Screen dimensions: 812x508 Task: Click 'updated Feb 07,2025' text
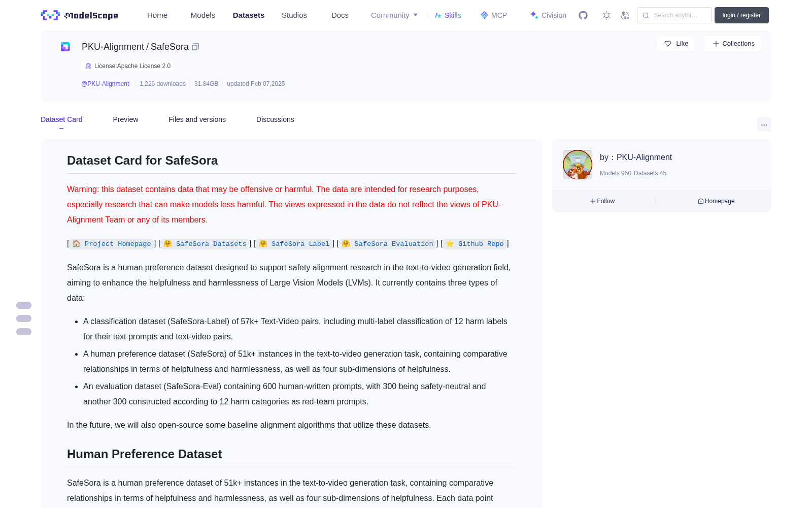[256, 84]
